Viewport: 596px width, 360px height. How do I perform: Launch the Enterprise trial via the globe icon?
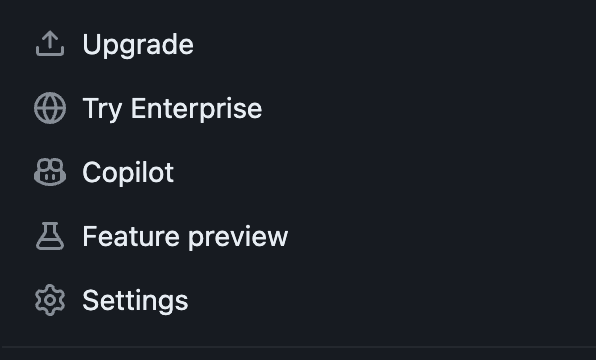click(50, 108)
